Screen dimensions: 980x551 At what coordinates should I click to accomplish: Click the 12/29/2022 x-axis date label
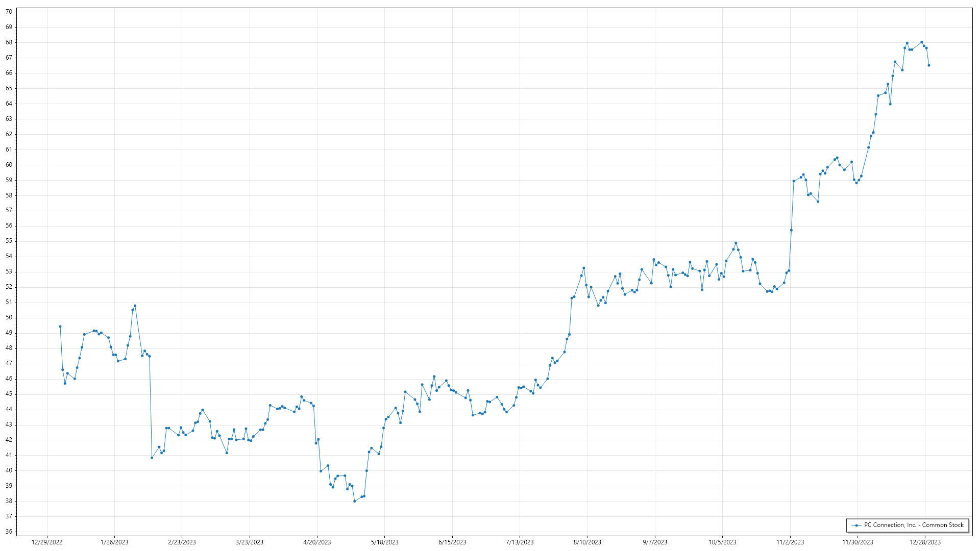tap(47, 542)
